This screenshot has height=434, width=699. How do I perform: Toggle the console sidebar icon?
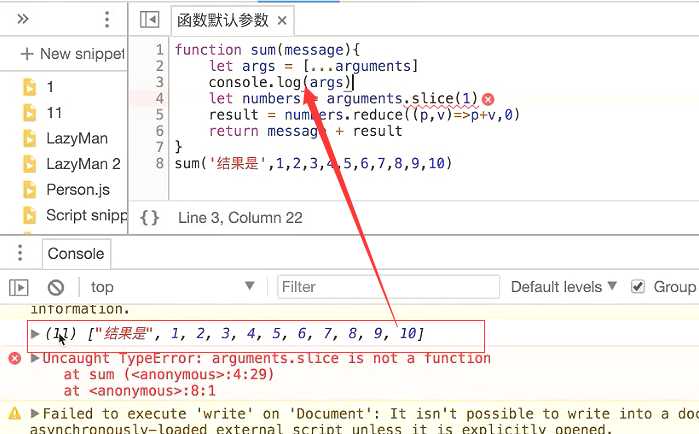pyautogui.click(x=19, y=287)
